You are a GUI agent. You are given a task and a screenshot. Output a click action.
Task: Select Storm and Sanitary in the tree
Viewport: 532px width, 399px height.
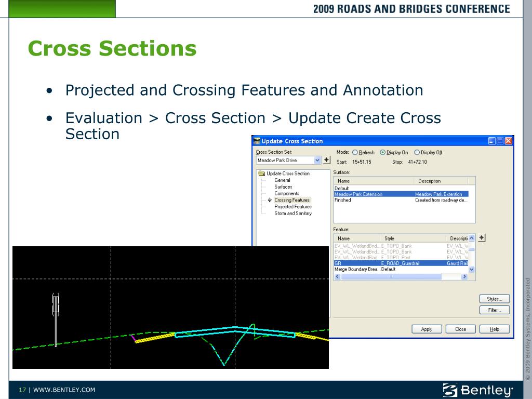point(293,213)
